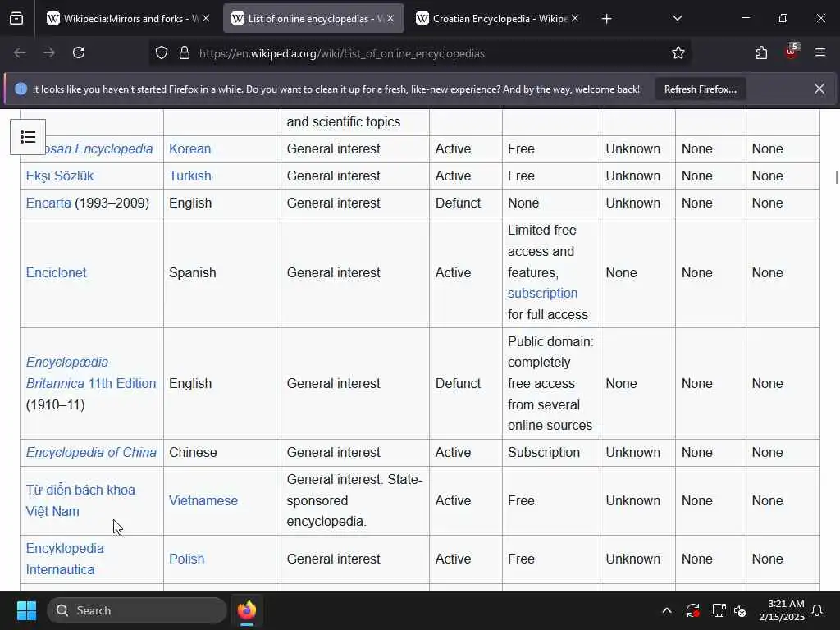The height and width of the screenshot is (630, 840).
Task: Click the Windows Start button
Action: (x=26, y=610)
